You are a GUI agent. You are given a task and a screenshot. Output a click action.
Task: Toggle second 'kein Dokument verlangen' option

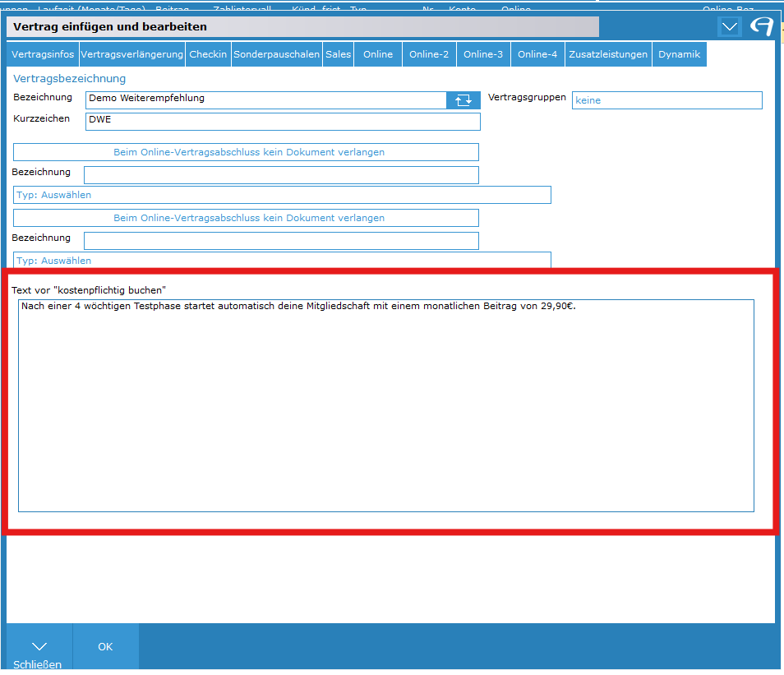point(247,218)
